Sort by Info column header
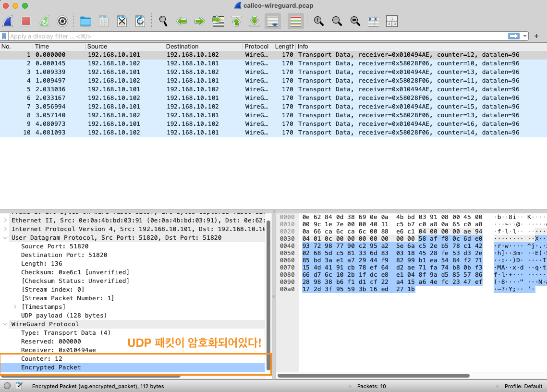 (x=421, y=47)
